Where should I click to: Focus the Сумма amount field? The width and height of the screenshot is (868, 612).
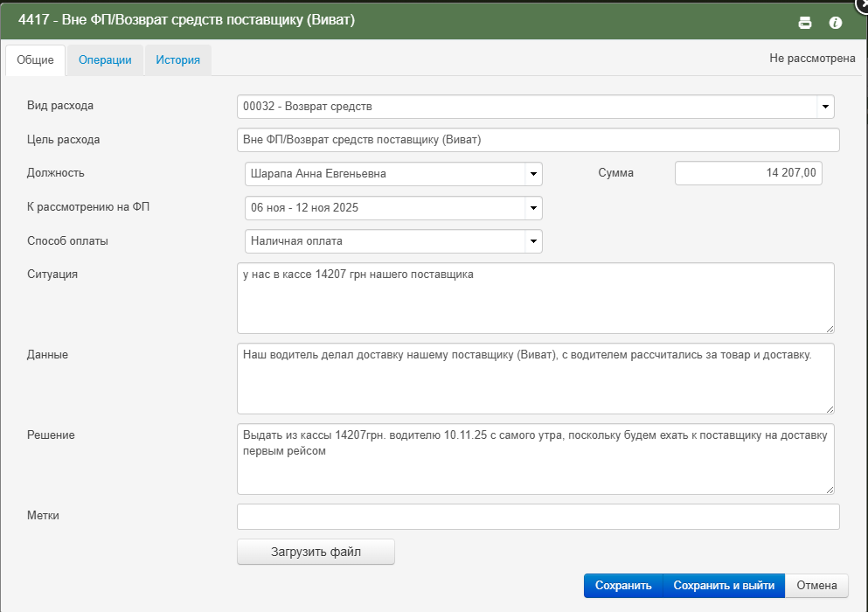748,173
